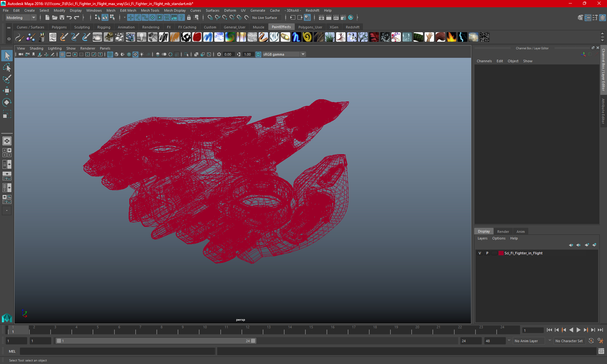Switch to the Polygons shelf tab
The height and width of the screenshot is (364, 607).
click(59, 27)
